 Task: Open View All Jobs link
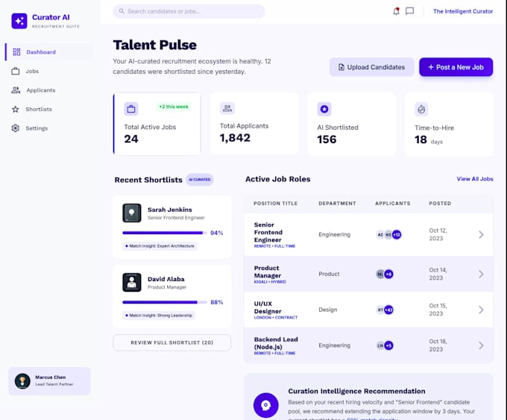click(475, 179)
